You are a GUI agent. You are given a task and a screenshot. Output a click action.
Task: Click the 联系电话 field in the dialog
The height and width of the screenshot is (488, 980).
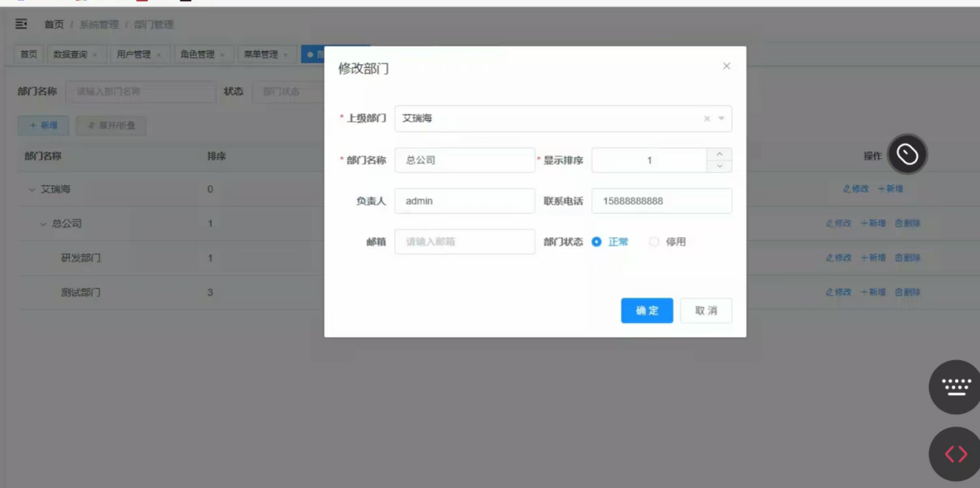(662, 201)
